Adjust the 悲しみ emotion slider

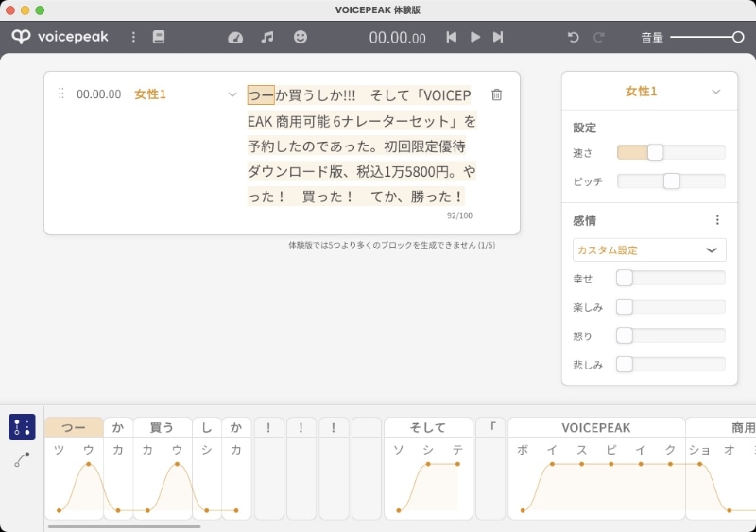click(x=671, y=365)
